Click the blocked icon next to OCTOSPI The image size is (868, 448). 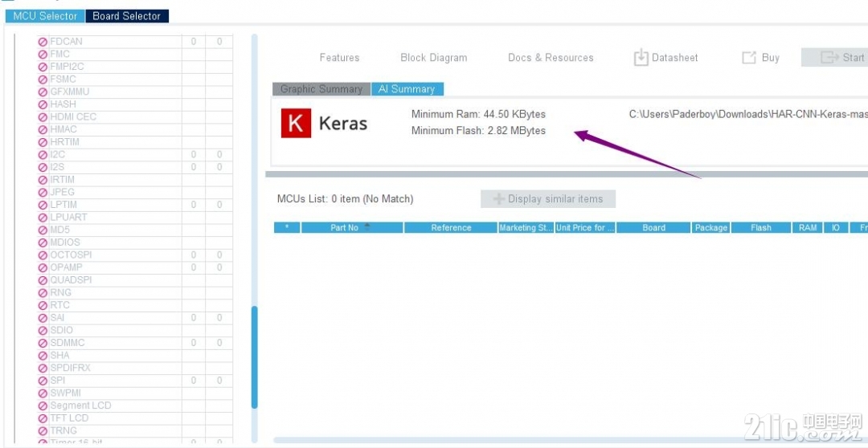(x=43, y=255)
